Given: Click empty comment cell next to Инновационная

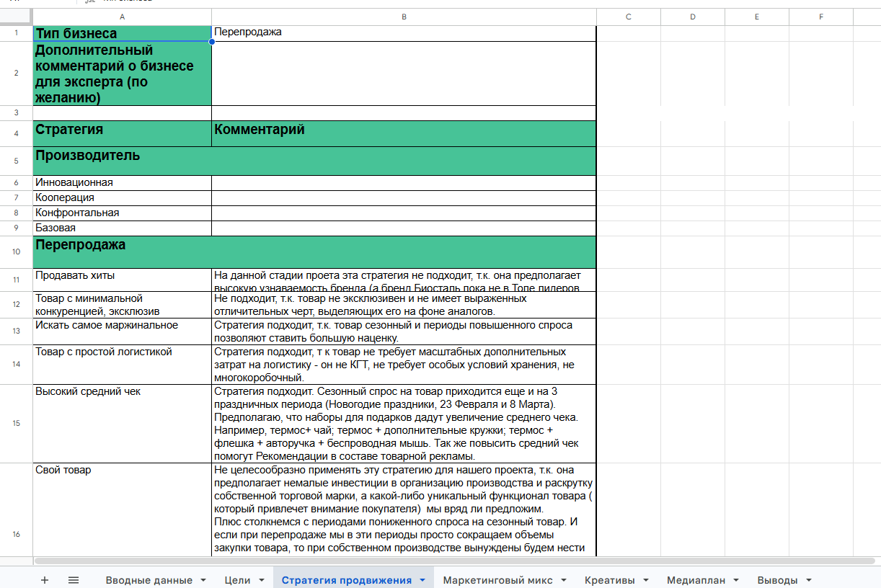Looking at the screenshot, I should coord(404,183).
